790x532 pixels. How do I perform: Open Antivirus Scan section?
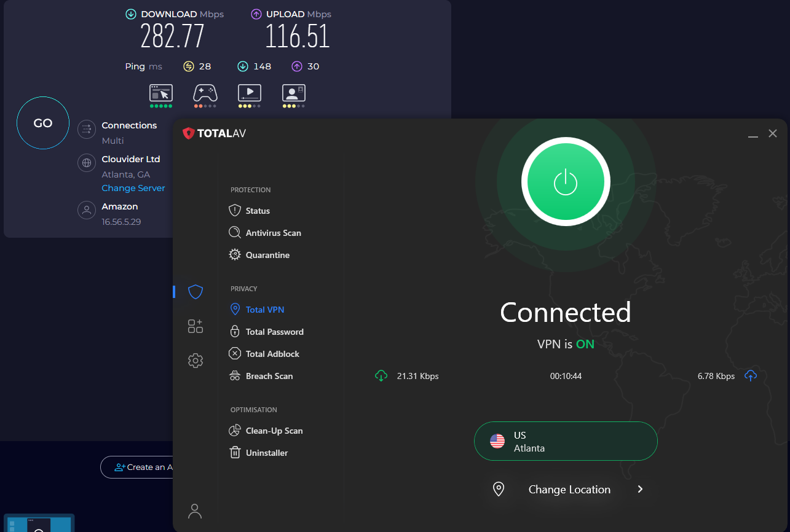pyautogui.click(x=265, y=233)
